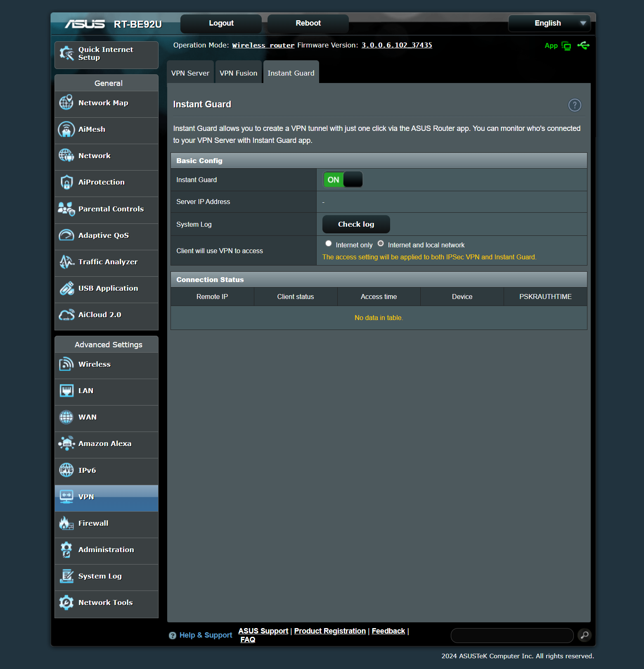Click the green network device status icon
This screenshot has width=644, height=669.
[566, 46]
